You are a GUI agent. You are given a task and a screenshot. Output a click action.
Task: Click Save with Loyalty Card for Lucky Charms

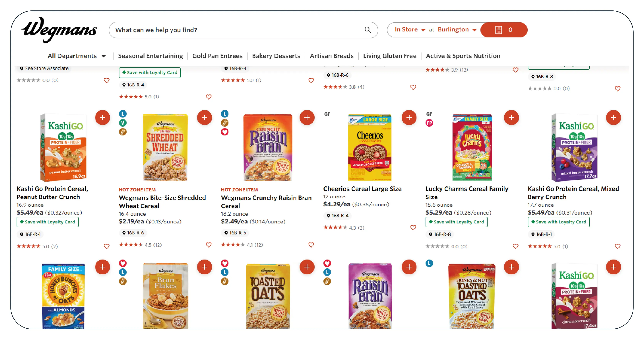point(456,222)
